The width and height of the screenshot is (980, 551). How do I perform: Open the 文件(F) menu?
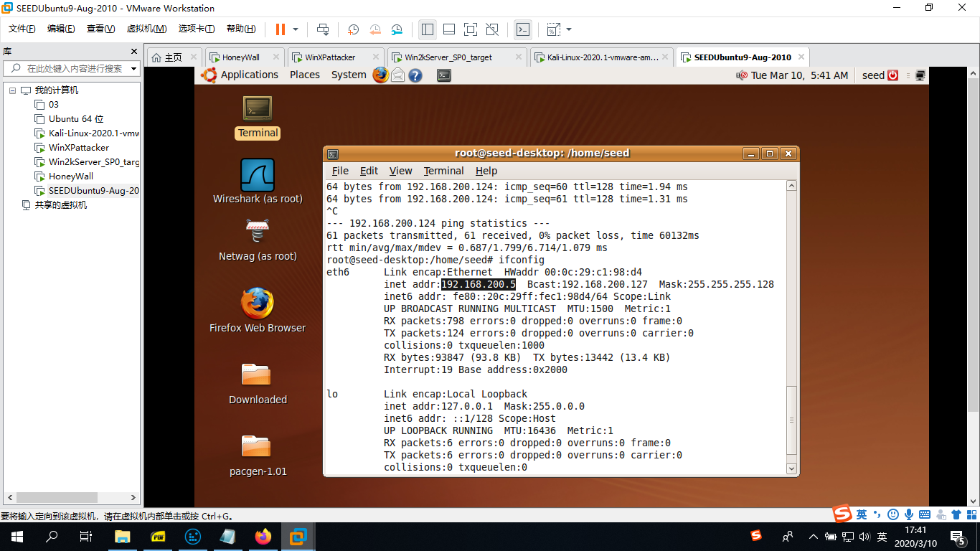click(22, 29)
